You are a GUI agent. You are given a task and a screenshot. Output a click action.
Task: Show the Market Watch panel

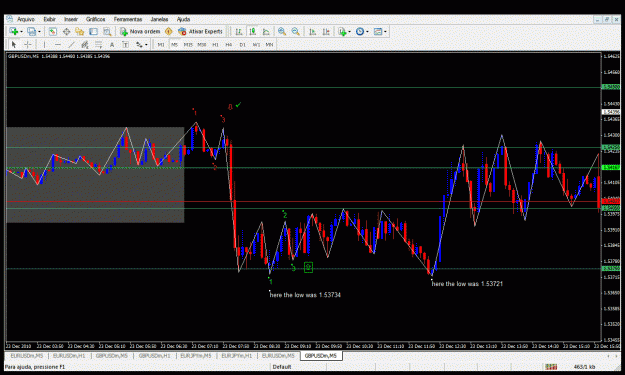pos(53,31)
